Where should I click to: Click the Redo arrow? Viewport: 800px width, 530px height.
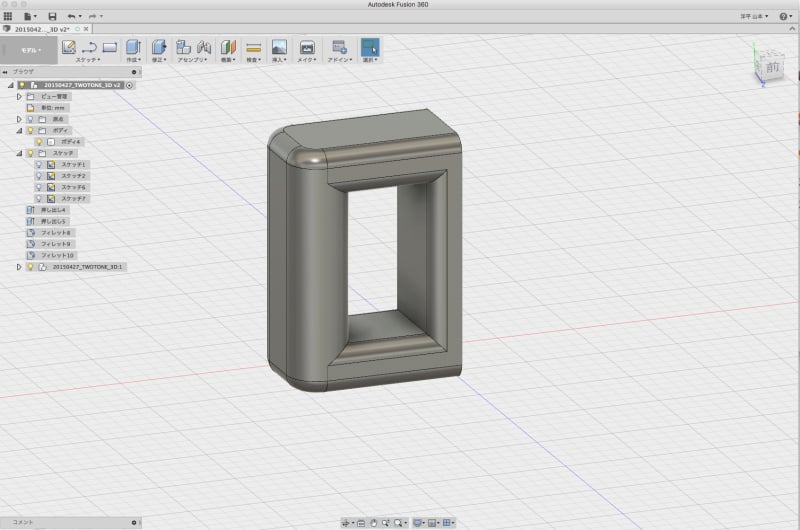point(93,16)
